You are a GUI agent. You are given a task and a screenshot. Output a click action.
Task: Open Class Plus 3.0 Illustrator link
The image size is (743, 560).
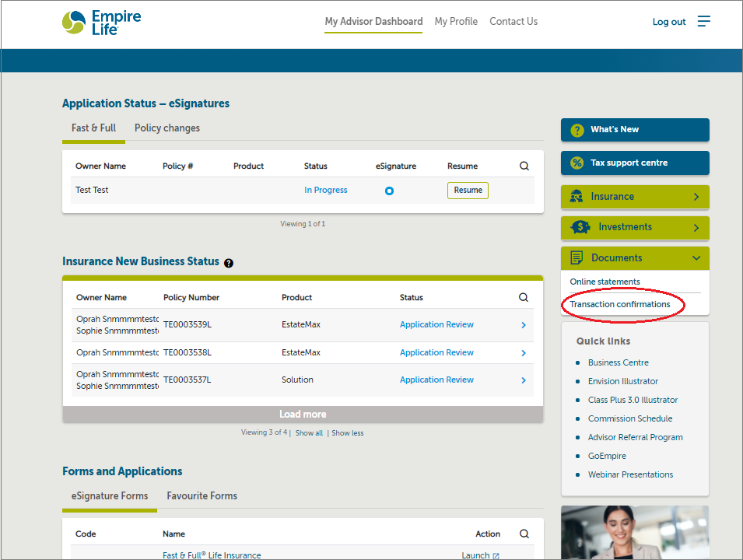(x=633, y=400)
